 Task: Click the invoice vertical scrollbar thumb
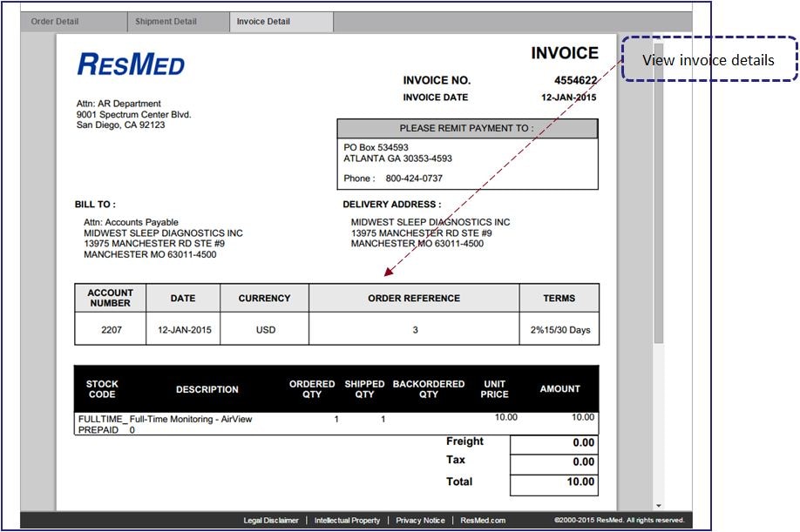click(659, 192)
